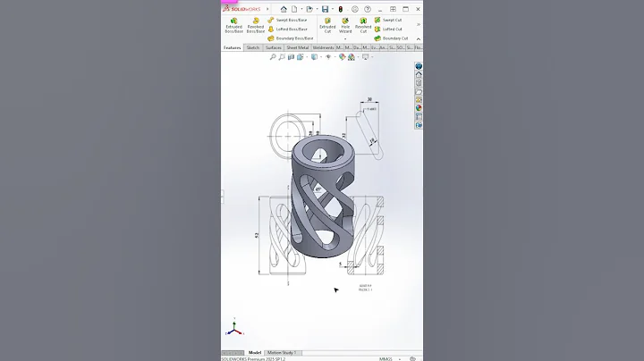Screen dimensions: 644x361
Task: Switch to the Weldments tab
Action: point(323,47)
